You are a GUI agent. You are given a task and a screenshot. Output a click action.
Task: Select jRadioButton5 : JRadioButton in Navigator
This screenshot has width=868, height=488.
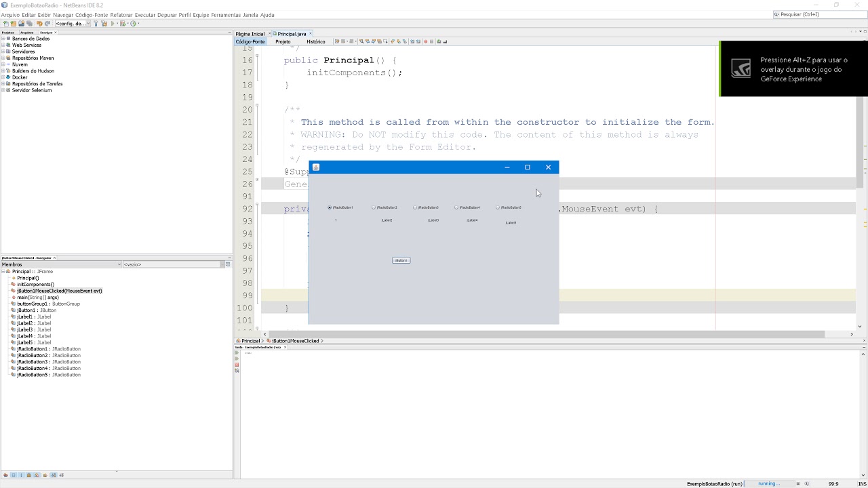[x=49, y=375]
